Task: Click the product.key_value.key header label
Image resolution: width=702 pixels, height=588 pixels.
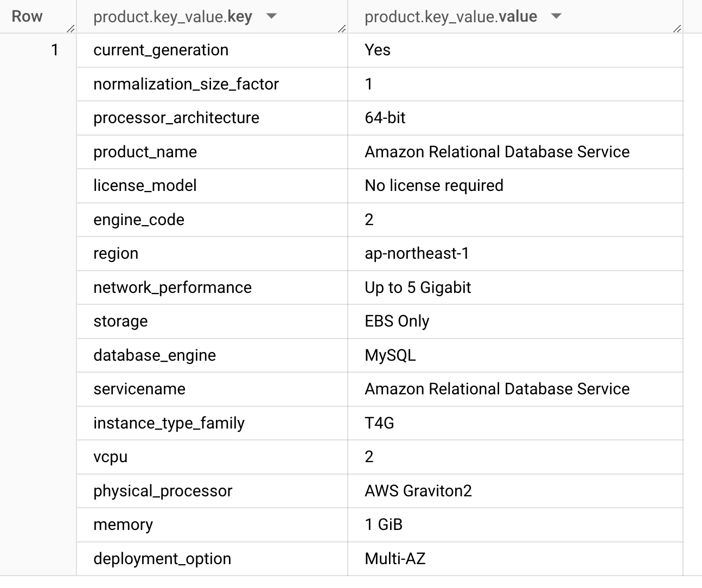Action: 173,17
